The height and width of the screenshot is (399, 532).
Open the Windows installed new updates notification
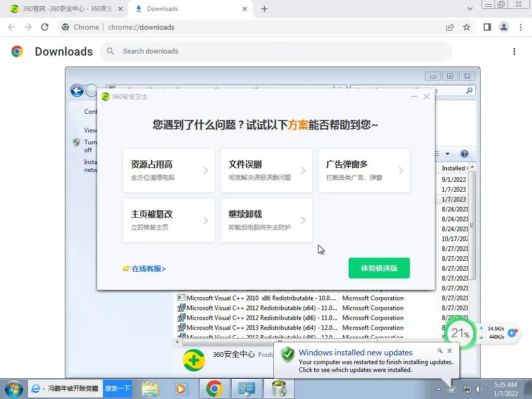click(355, 353)
